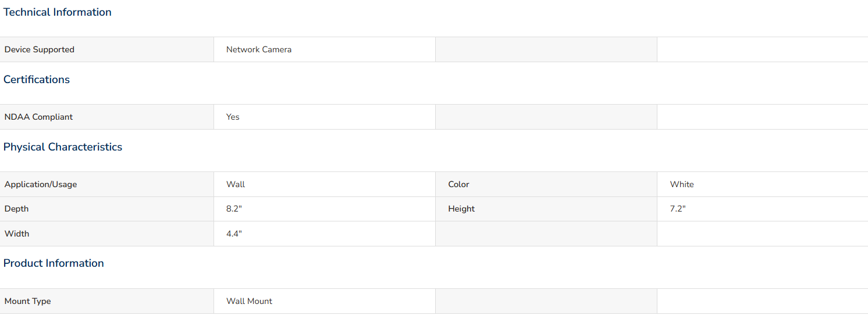The width and height of the screenshot is (868, 315).
Task: Click the 4.4" width value
Action: (x=234, y=234)
